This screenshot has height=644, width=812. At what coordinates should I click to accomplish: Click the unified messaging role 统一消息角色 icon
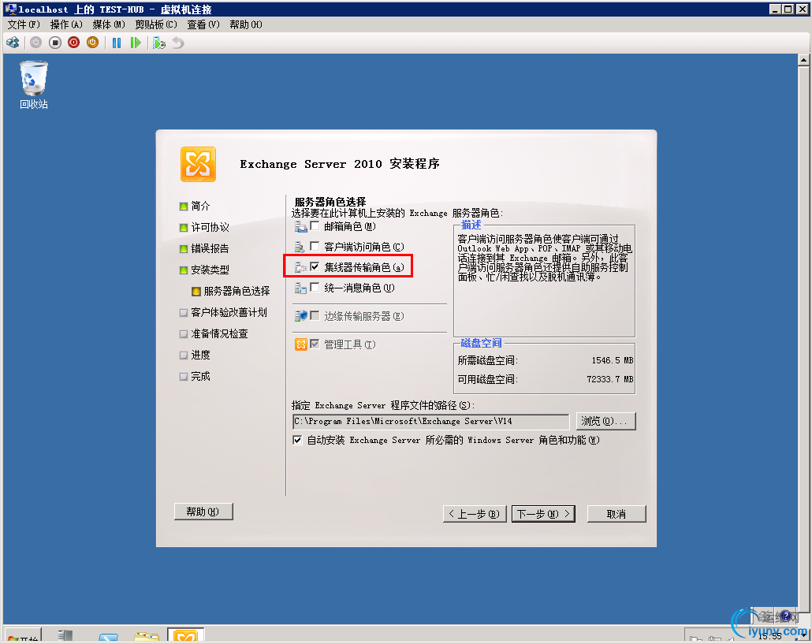click(300, 288)
